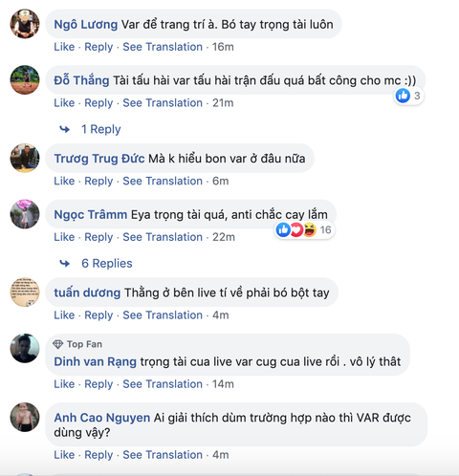Like Dinh van Rạng's comment
Image resolution: width=459 pixels, height=476 pixels.
(64, 384)
